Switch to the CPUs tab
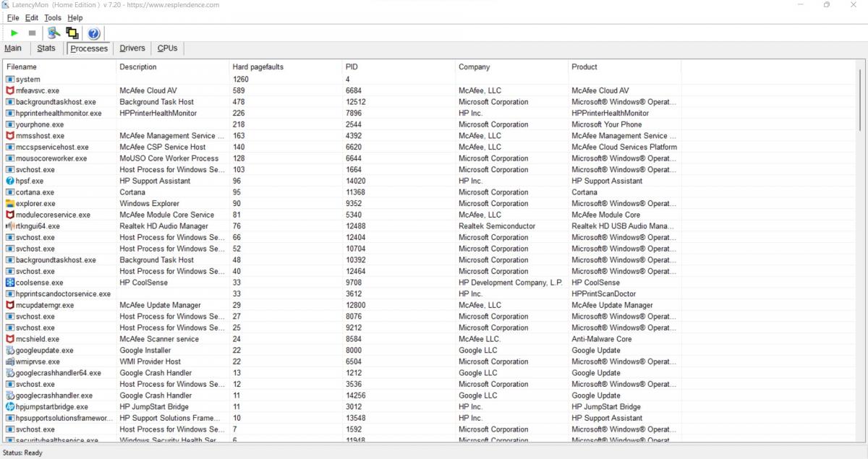Screen dimensions: 868x459 [167, 48]
